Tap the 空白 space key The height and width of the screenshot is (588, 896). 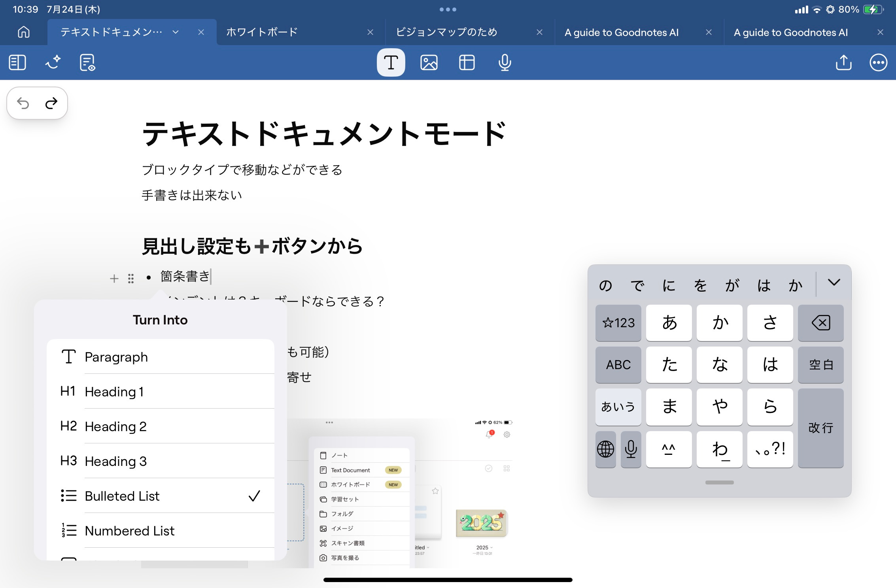820,364
